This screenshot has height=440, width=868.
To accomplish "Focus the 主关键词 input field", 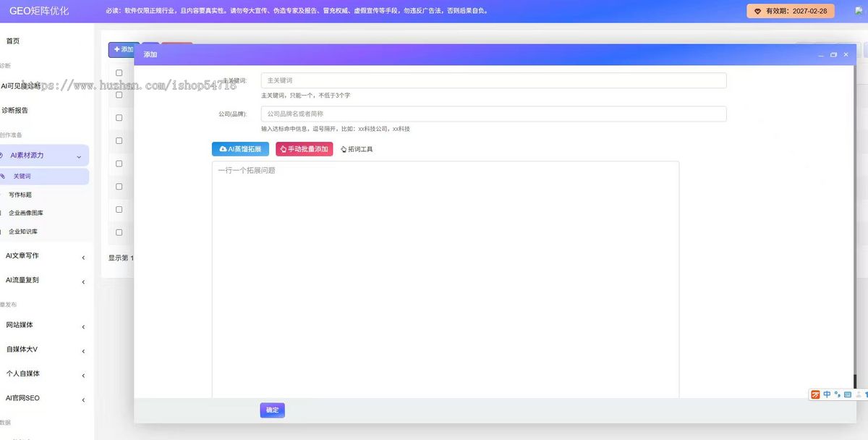I will (493, 80).
